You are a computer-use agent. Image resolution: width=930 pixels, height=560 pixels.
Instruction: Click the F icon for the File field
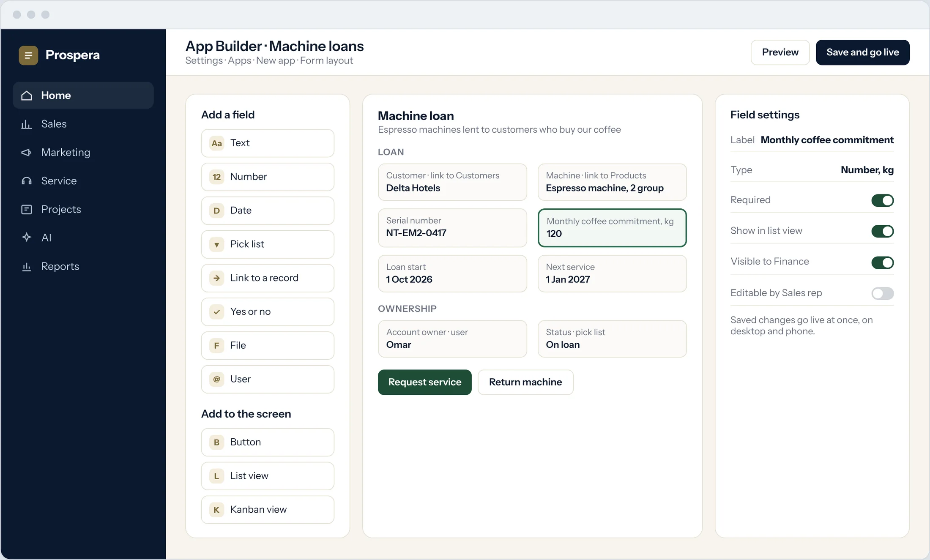click(217, 346)
